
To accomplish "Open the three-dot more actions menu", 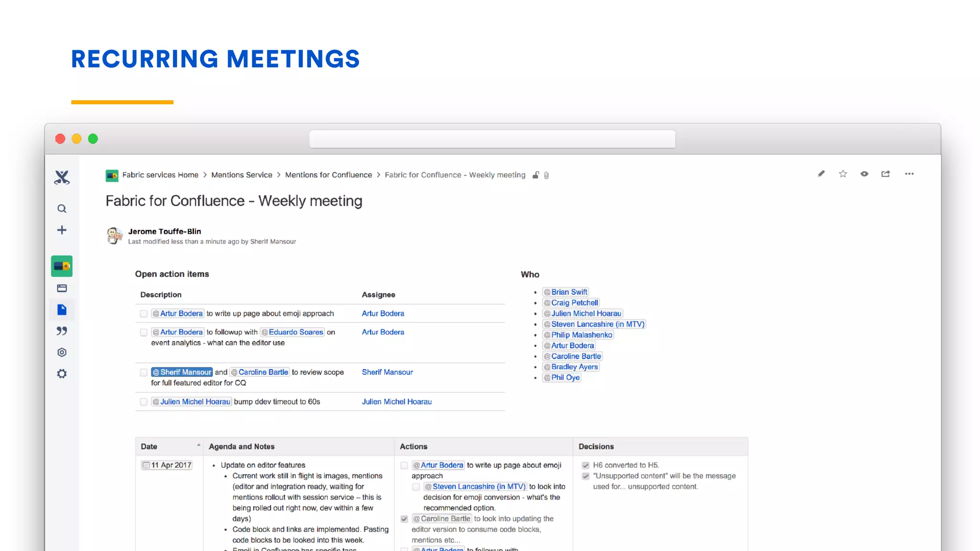I will [909, 174].
